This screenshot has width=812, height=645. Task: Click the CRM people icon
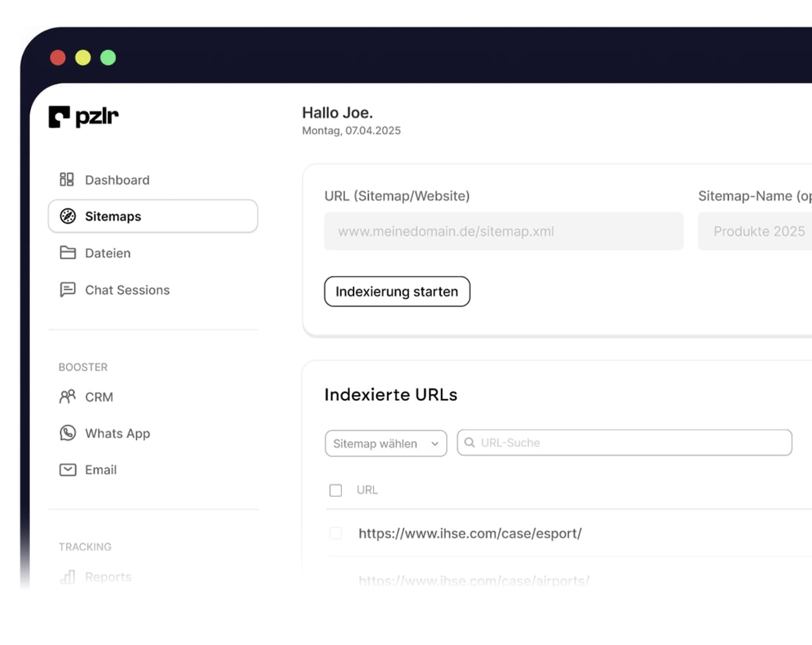(x=68, y=396)
